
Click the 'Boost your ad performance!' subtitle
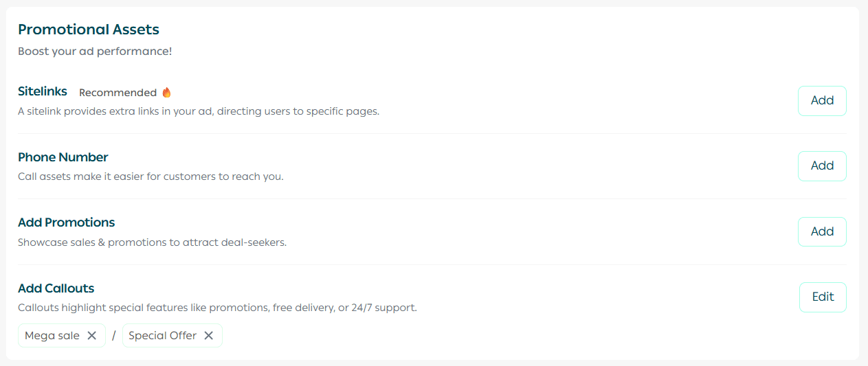tap(95, 52)
